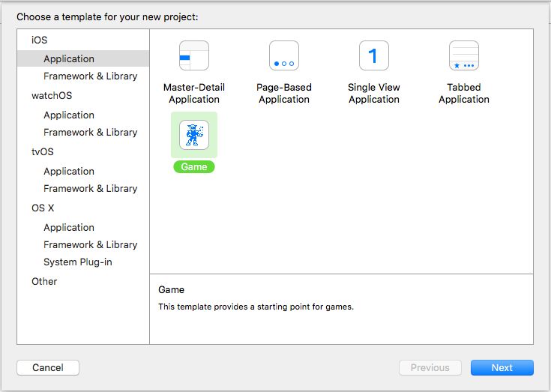Image resolution: width=551 pixels, height=392 pixels.
Task: Open System Plug-in under OS X
Action: (78, 262)
